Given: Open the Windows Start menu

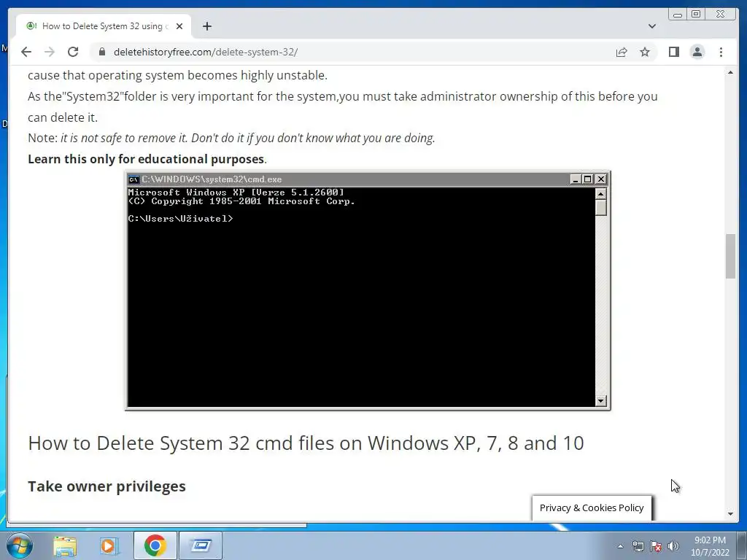Looking at the screenshot, I should pos(20,545).
